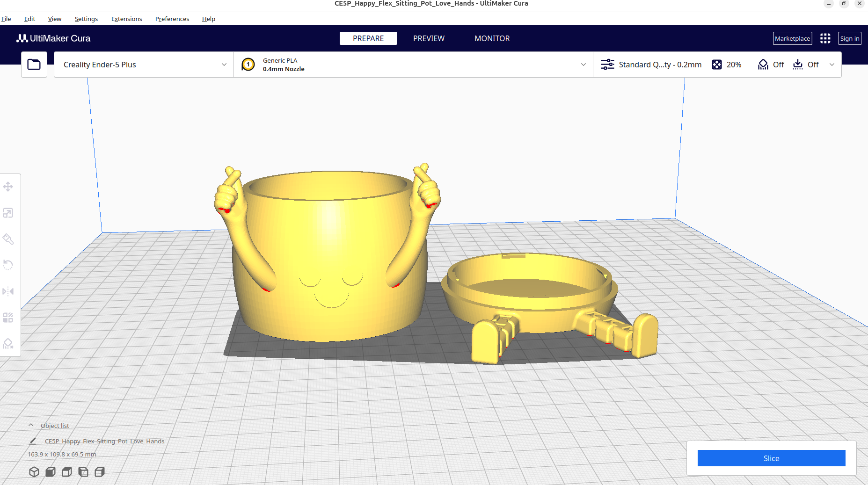Image resolution: width=868 pixels, height=485 pixels.
Task: Select the Rotate tool
Action: click(x=8, y=265)
